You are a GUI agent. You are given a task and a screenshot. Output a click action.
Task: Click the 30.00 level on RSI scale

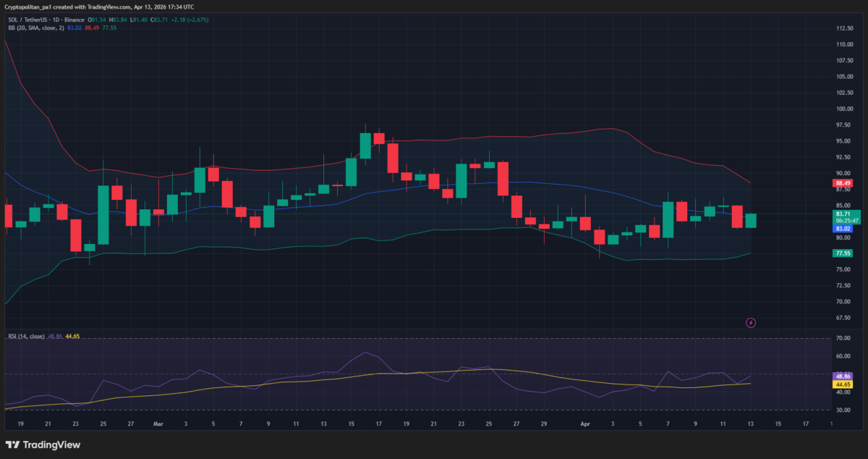[841, 410]
